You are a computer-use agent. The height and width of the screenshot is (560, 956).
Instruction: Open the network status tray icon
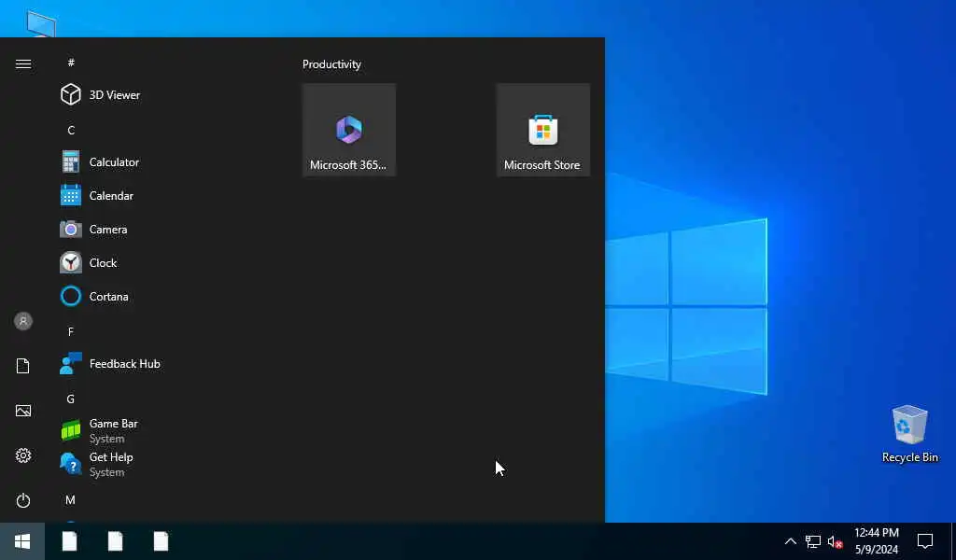(813, 541)
